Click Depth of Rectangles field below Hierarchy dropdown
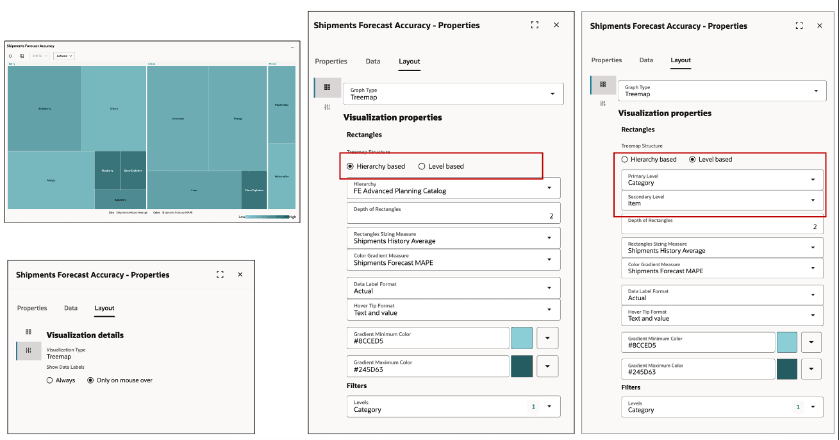The height and width of the screenshot is (440, 840). 454,213
